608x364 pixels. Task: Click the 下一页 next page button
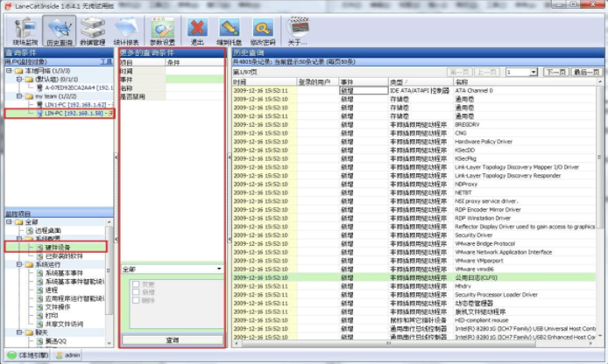[555, 72]
